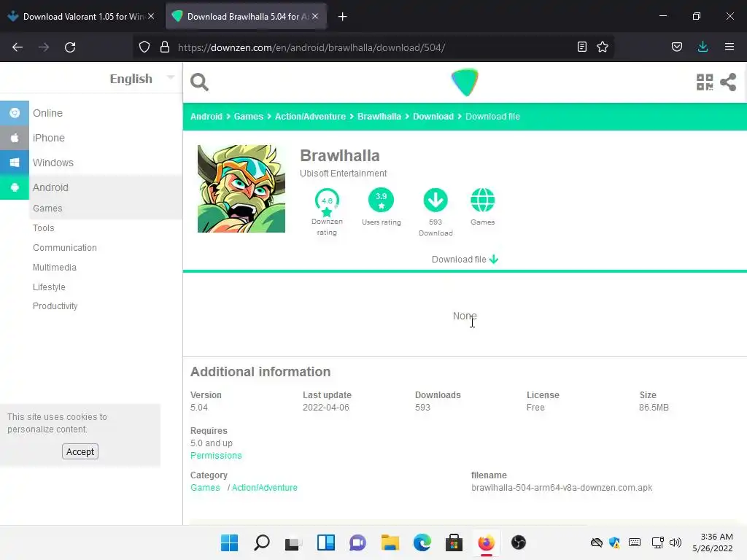Open the Lifestyle subcategory
This screenshot has height=560, width=747.
[x=49, y=287]
